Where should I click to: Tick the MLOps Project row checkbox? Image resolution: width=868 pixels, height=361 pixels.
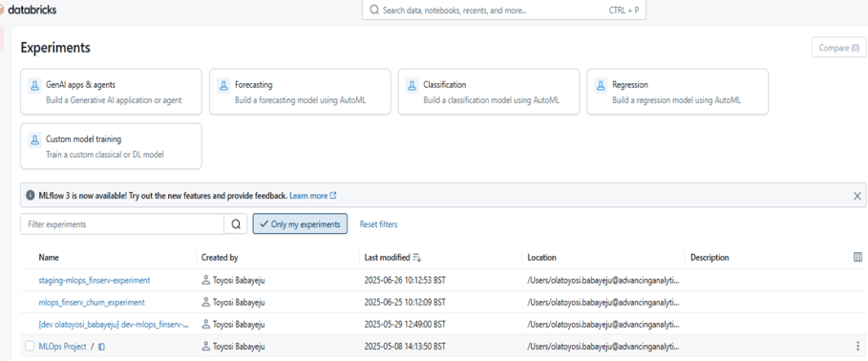click(30, 347)
